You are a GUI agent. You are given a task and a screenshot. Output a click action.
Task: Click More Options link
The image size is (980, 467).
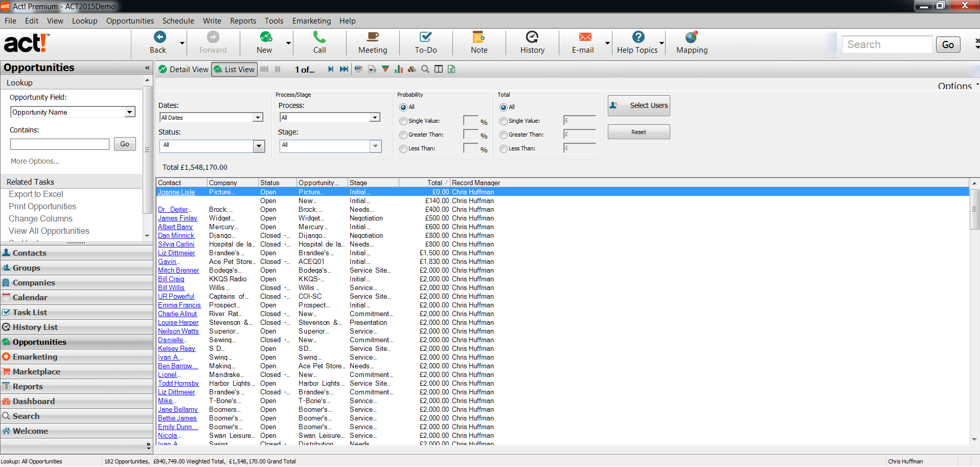35,161
